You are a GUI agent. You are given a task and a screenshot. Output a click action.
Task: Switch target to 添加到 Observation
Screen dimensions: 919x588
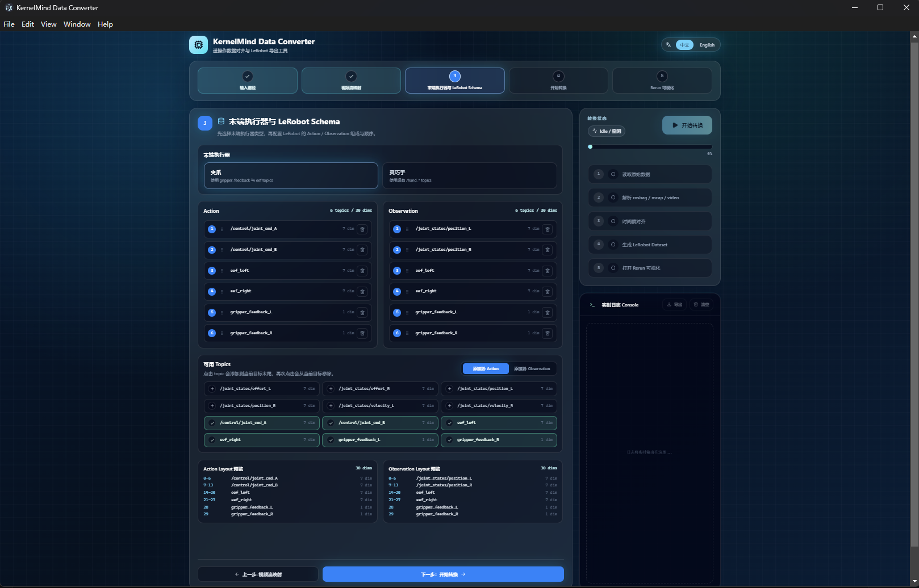[532, 369]
